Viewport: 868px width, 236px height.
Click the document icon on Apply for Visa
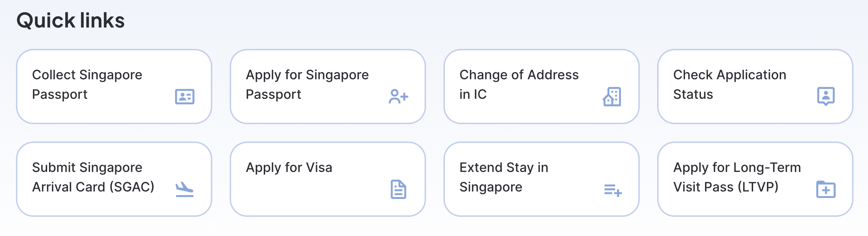[x=398, y=189]
